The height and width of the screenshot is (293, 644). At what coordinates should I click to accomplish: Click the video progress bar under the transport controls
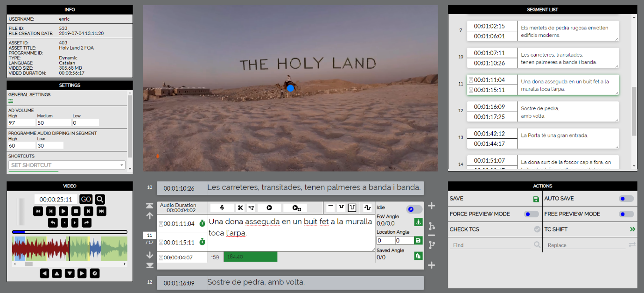pyautogui.click(x=70, y=232)
